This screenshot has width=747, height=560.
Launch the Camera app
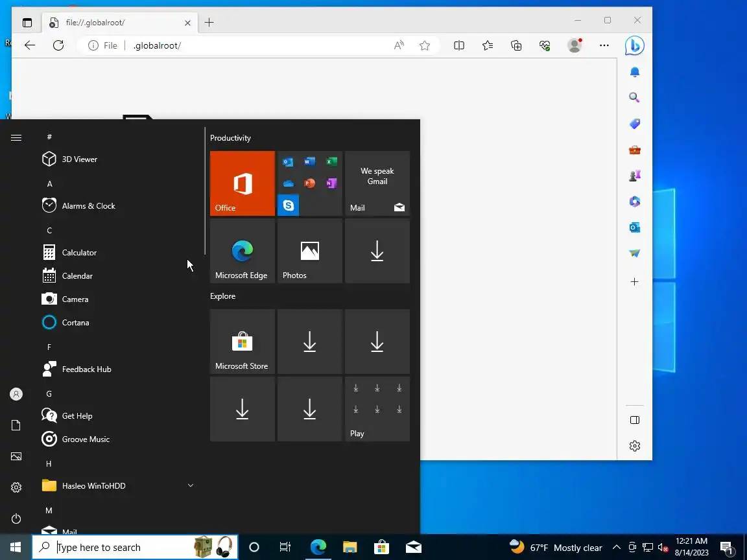coord(117,299)
